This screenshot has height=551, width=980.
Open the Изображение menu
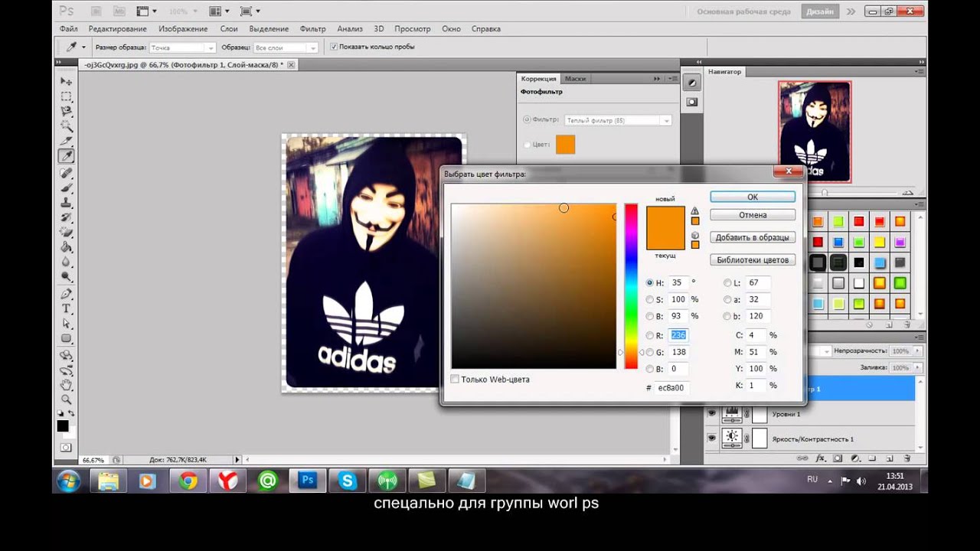click(183, 29)
